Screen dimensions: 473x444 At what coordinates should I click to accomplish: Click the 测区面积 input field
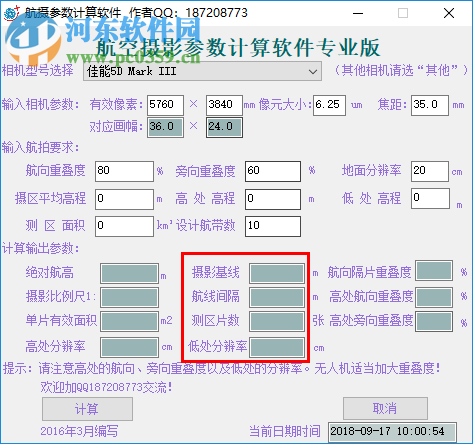124,226
